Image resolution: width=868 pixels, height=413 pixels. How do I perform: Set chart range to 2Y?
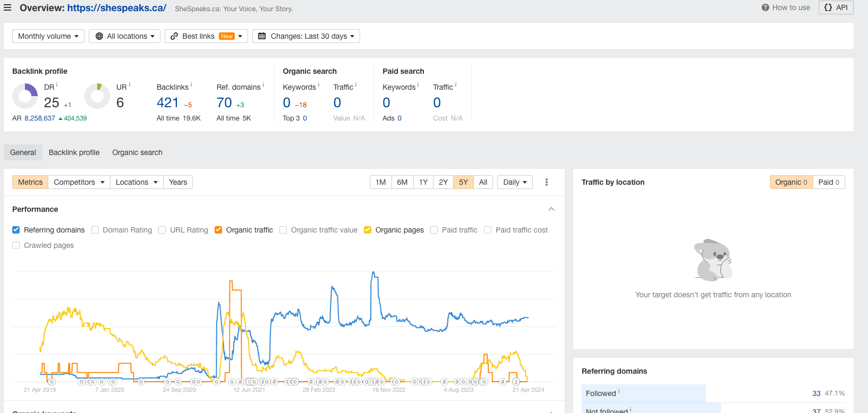pyautogui.click(x=443, y=182)
